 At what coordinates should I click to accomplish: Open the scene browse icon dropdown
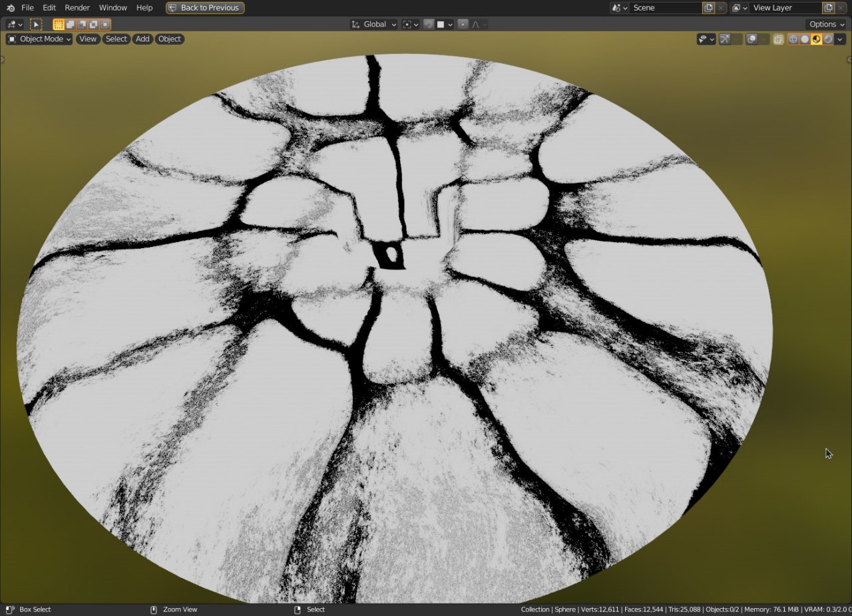pos(619,8)
